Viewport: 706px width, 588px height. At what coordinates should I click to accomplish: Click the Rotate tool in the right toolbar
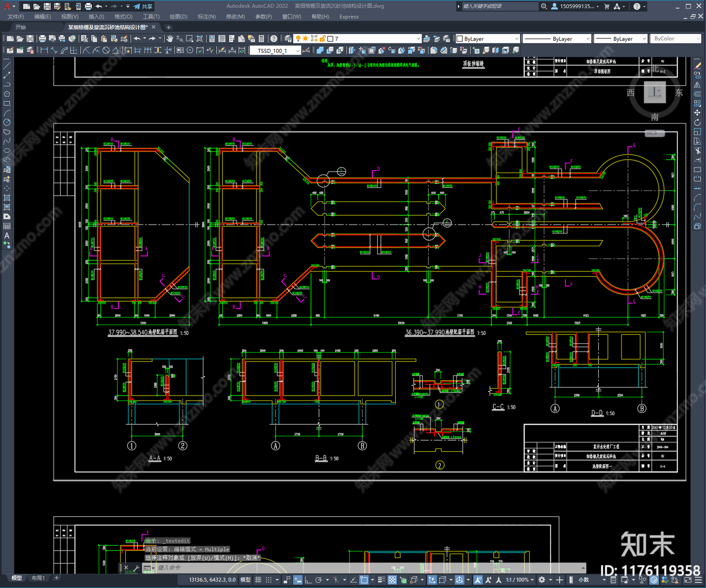[x=697, y=122]
